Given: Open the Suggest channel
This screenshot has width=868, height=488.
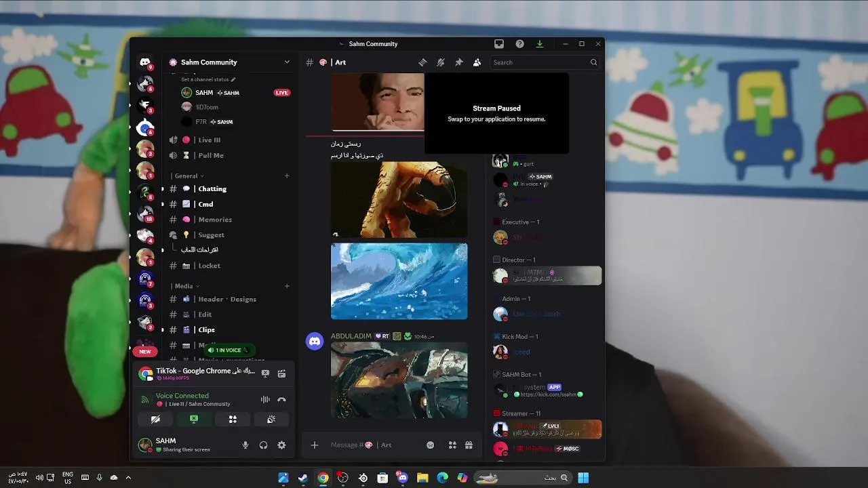Looking at the screenshot, I should 230,235.
